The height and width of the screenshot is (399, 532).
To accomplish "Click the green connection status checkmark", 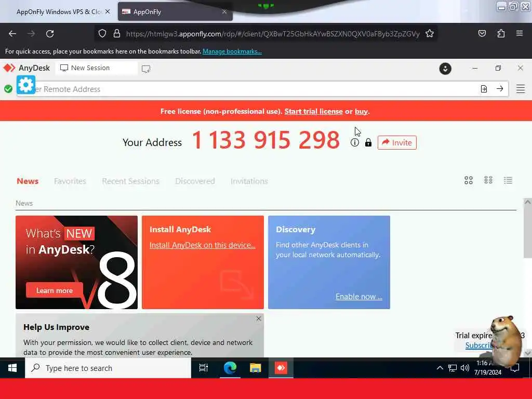I will pos(8,89).
